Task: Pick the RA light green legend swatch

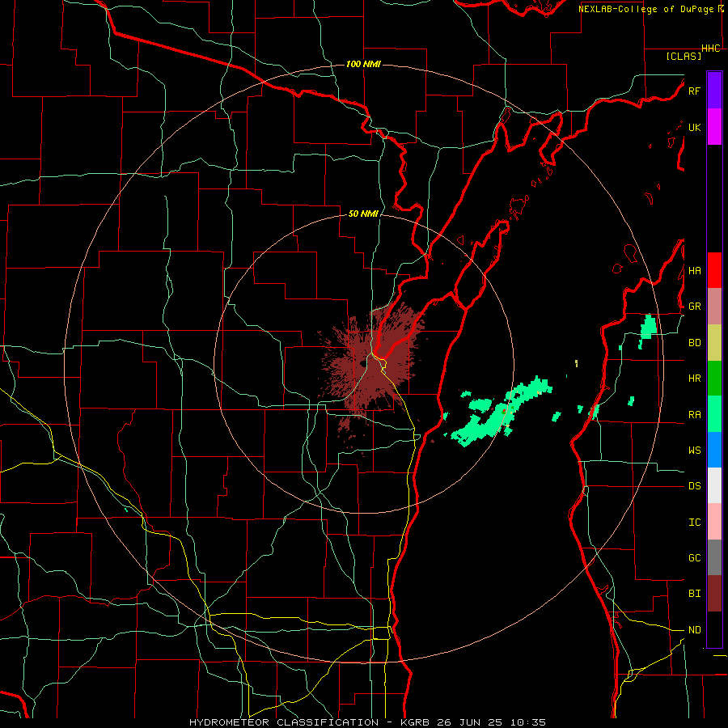Action: 714,414
